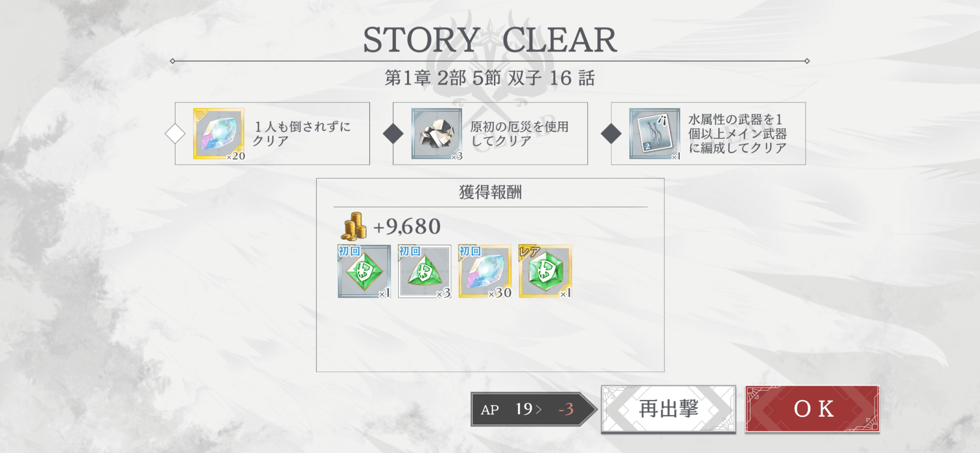Image resolution: width=980 pixels, height=453 pixels.
Task: Tap the +9,680 gold amount
Action: click(x=407, y=226)
